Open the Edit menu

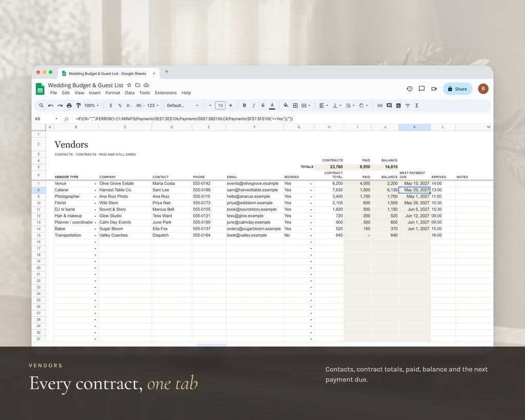[x=66, y=93]
